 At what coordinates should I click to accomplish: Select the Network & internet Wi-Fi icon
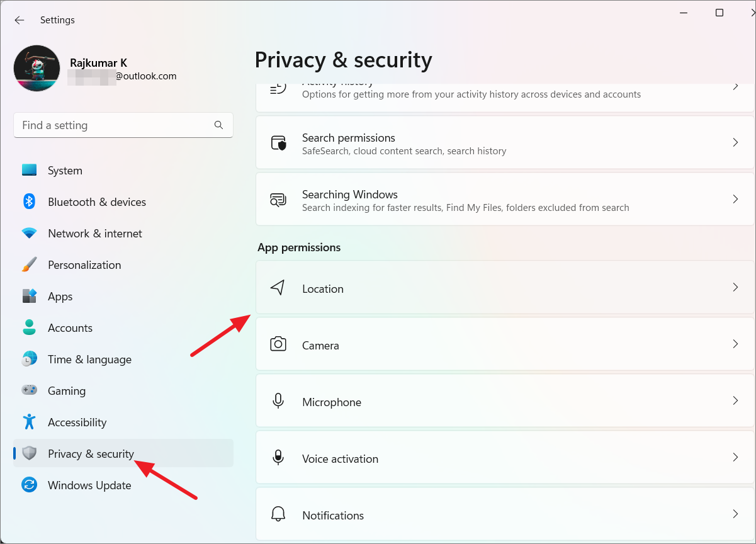tap(29, 234)
